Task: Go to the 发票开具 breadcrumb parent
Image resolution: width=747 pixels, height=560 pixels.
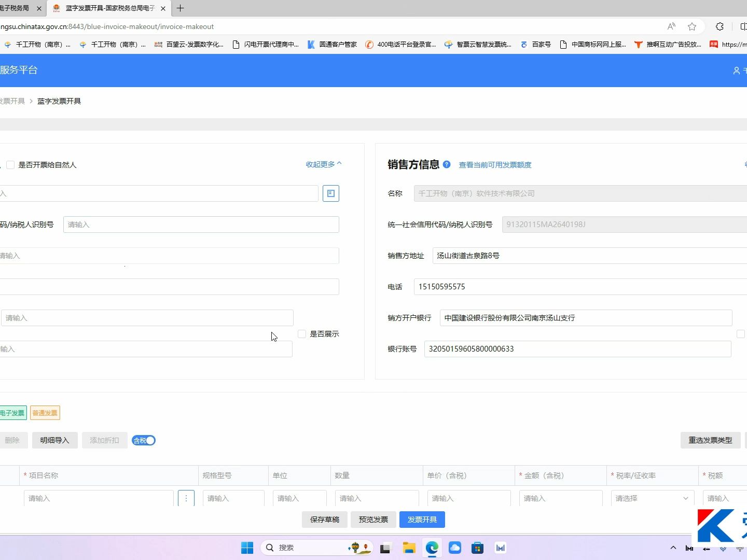Action: pos(12,101)
